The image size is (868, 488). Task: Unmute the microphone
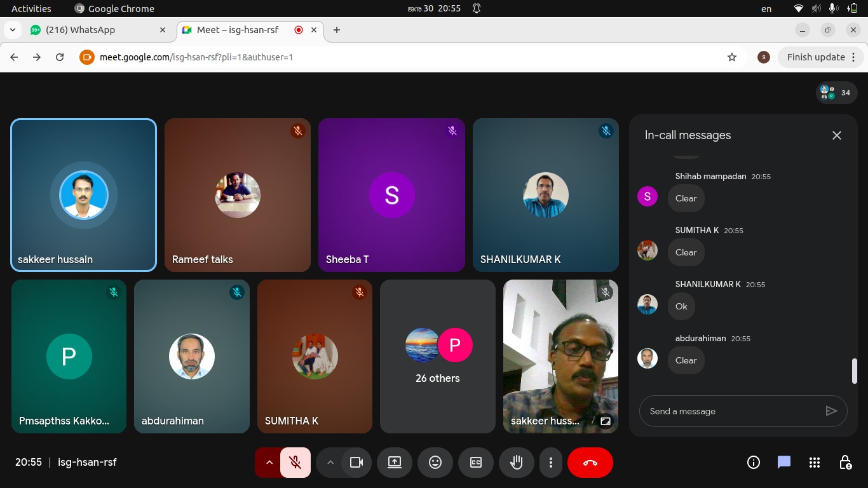click(x=295, y=463)
